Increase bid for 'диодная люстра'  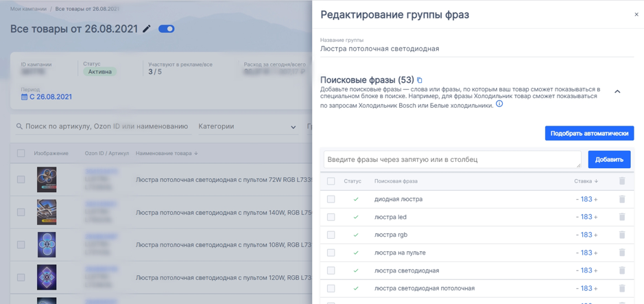point(595,199)
